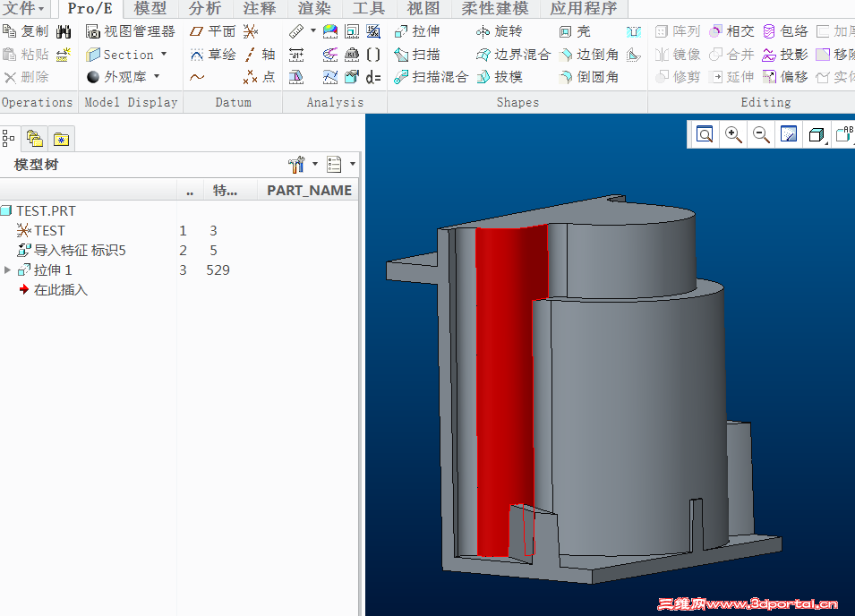This screenshot has width=855, height=616.
Task: Switch to the 模型 ribbon tab
Action: [x=150, y=8]
